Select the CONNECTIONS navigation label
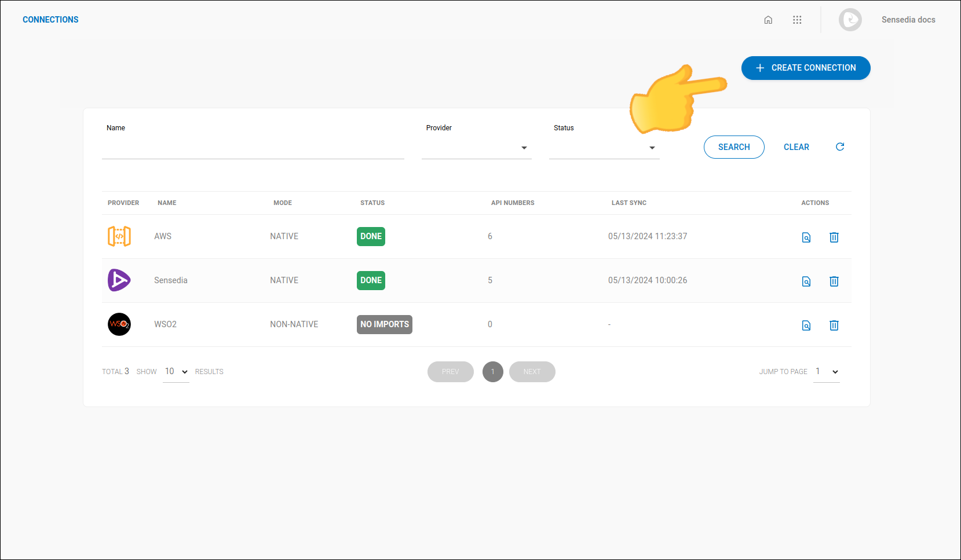 [x=50, y=19]
